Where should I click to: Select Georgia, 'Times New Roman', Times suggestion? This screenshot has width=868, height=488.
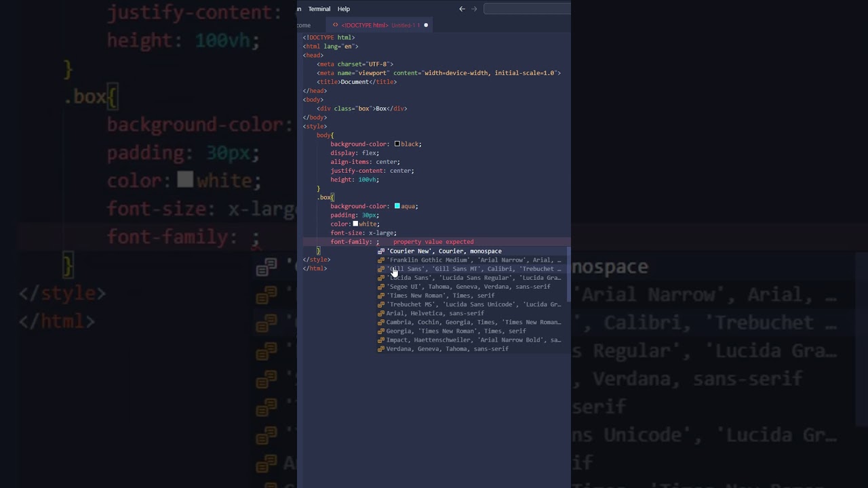472,331
